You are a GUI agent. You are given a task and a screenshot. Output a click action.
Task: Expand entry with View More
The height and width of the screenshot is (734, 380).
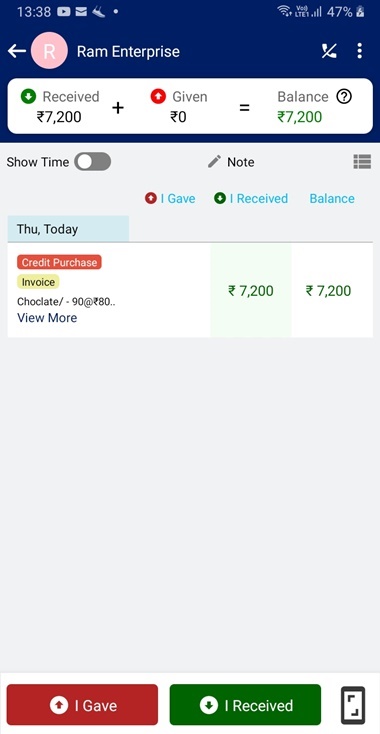47,318
